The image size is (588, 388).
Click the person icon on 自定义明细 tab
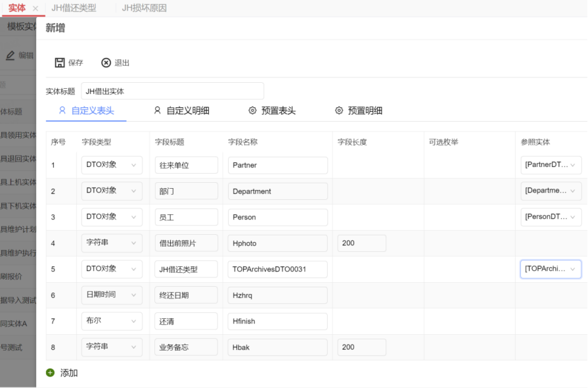point(156,111)
